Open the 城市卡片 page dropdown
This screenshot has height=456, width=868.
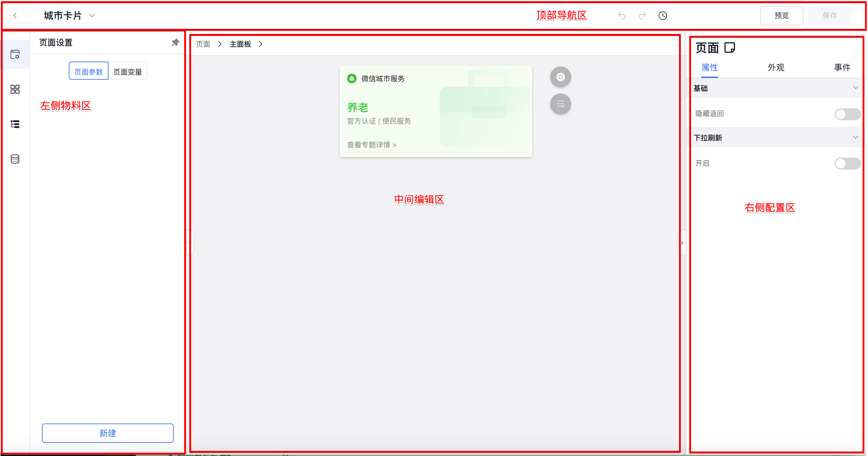pyautogui.click(x=92, y=16)
